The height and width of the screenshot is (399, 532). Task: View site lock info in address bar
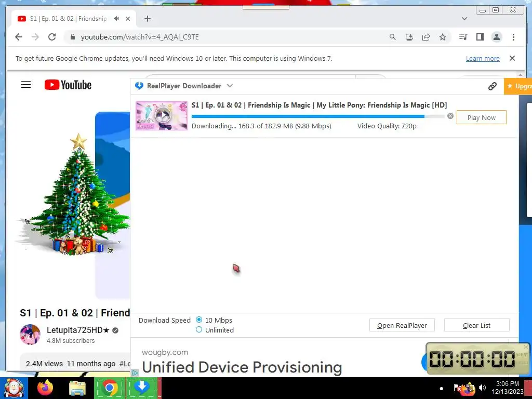click(72, 37)
